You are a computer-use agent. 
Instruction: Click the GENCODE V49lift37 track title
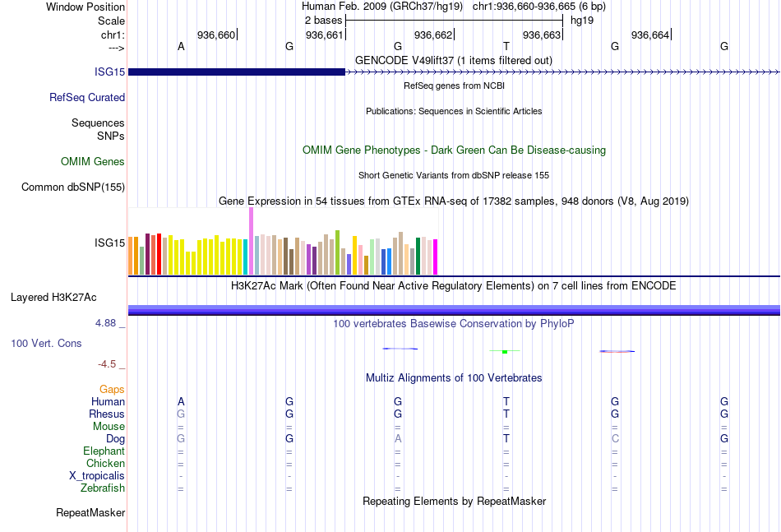pos(454,60)
